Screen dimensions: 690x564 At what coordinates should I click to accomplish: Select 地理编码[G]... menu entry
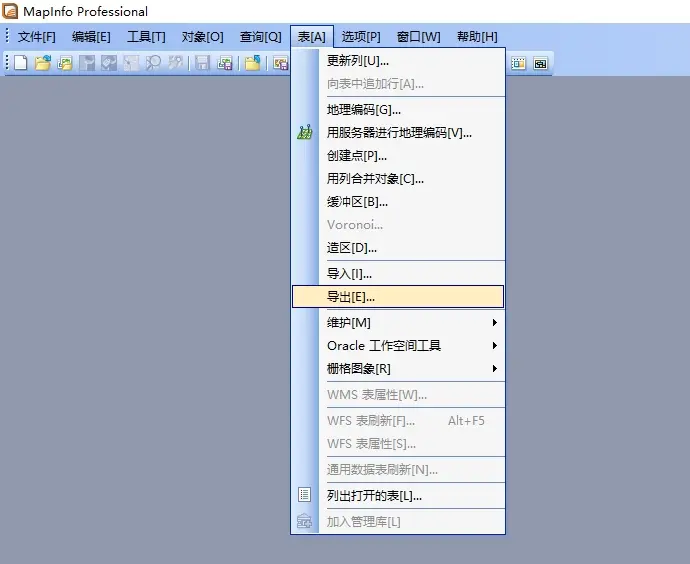pos(398,110)
